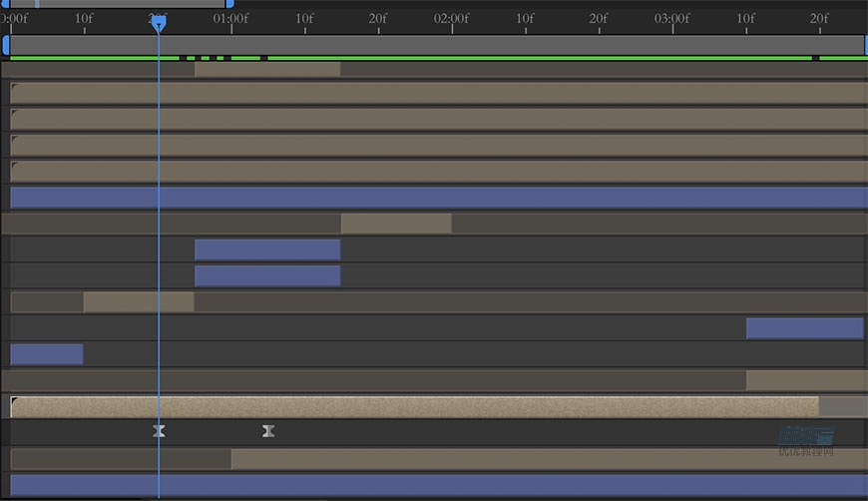The height and width of the screenshot is (501, 868).
Task: Select the topmost full-width tan layer bar
Action: (x=439, y=93)
